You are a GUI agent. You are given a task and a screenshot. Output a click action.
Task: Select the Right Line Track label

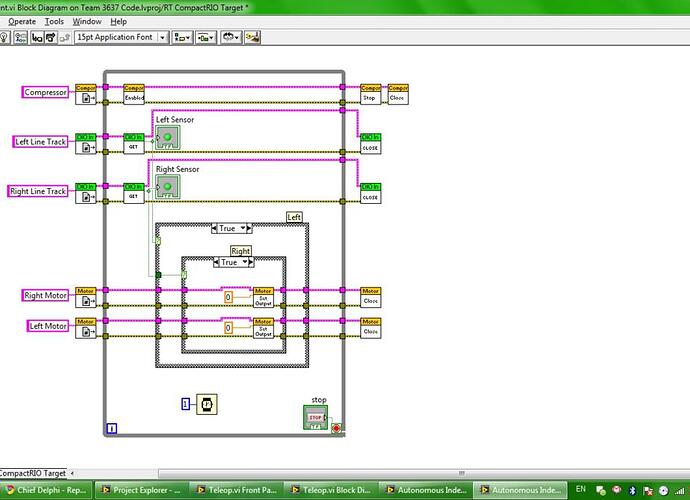(38, 191)
